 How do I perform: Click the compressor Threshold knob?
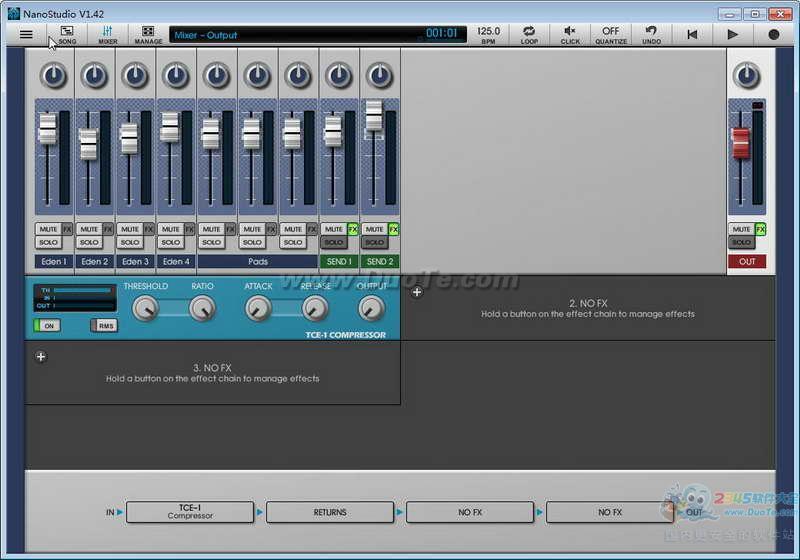coord(145,309)
